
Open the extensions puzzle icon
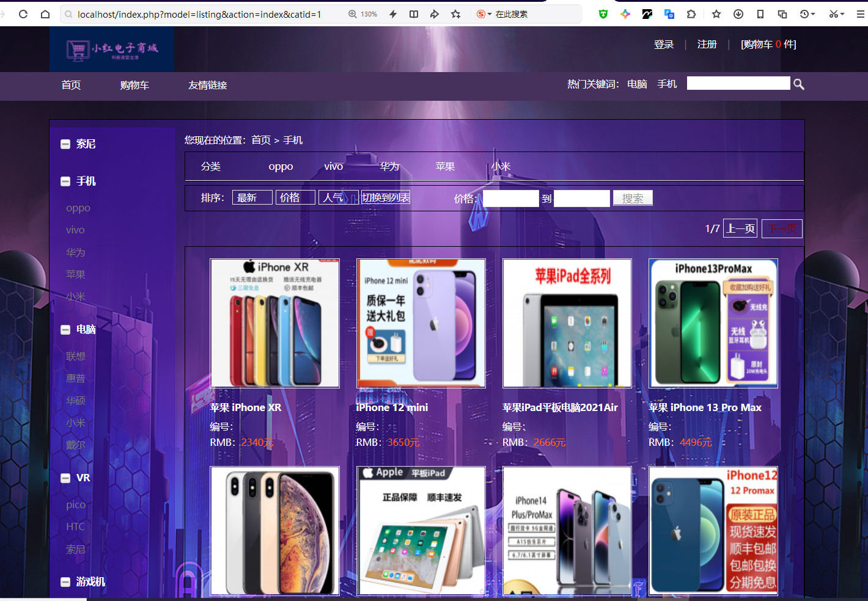pyautogui.click(x=691, y=14)
